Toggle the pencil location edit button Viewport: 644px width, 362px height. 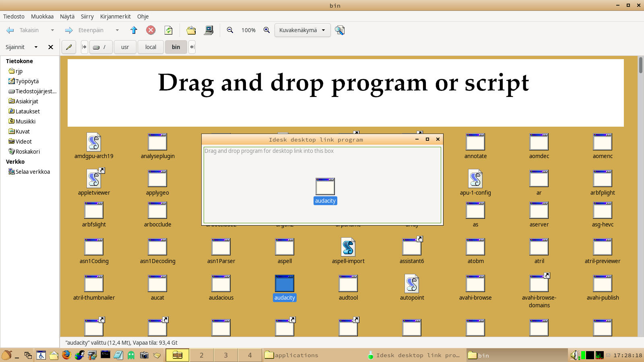[69, 47]
